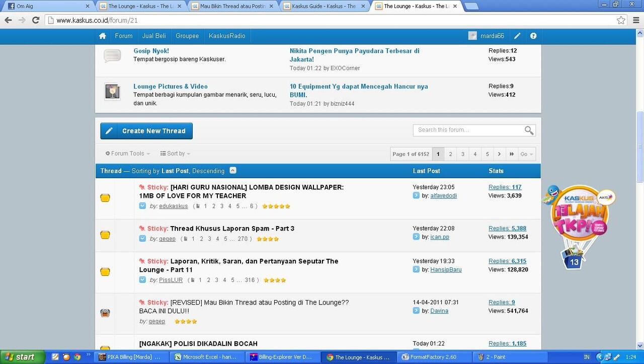Open Groupee menu
Viewport: 644px width, 364px height.
coord(187,36)
